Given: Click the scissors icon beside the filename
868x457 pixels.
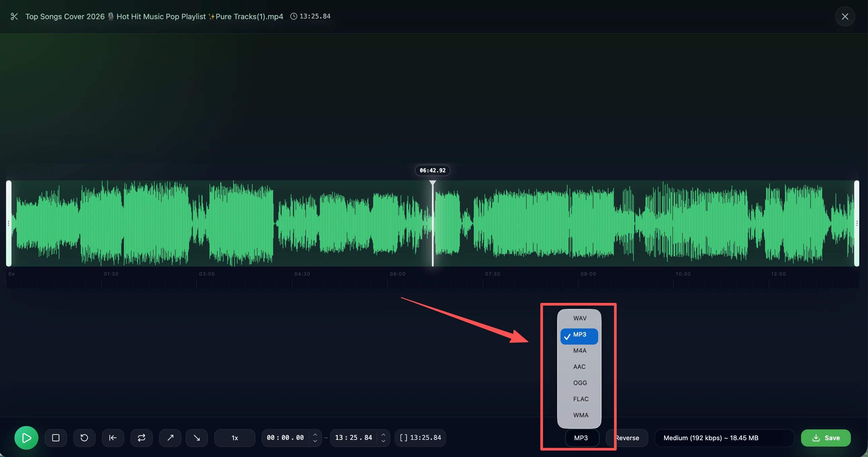Looking at the screenshot, I should click(14, 16).
